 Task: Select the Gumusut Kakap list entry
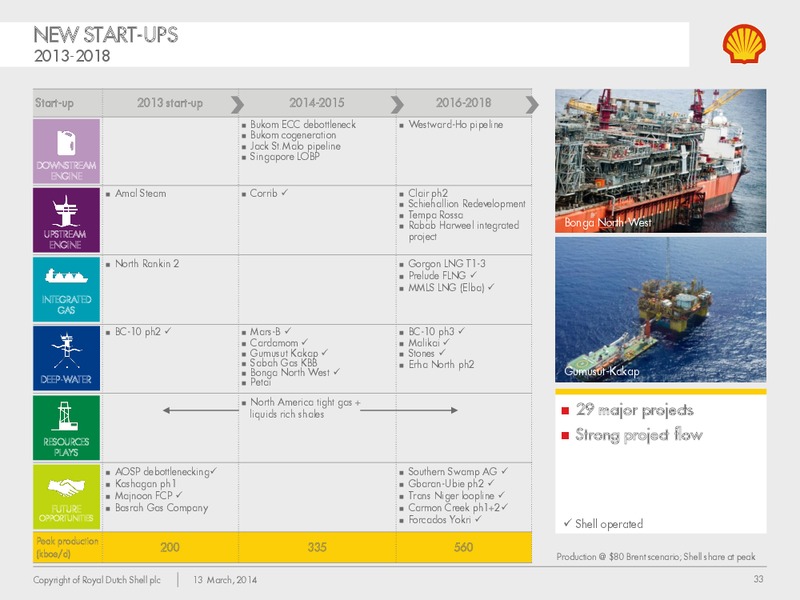click(x=284, y=353)
